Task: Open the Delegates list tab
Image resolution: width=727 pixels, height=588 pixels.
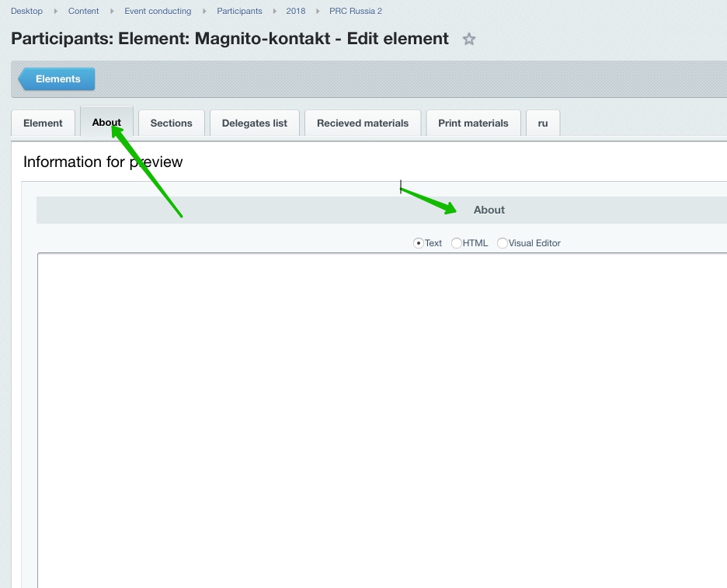Action: (x=254, y=123)
